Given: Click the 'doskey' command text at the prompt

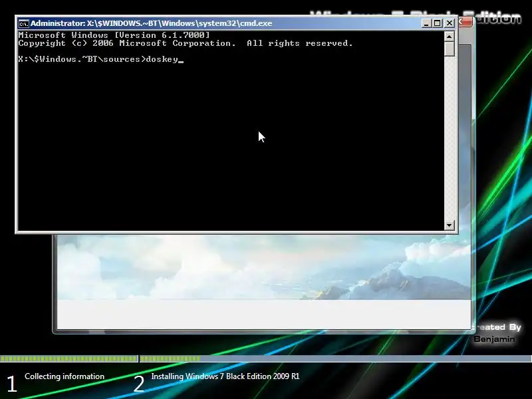Looking at the screenshot, I should point(162,59).
